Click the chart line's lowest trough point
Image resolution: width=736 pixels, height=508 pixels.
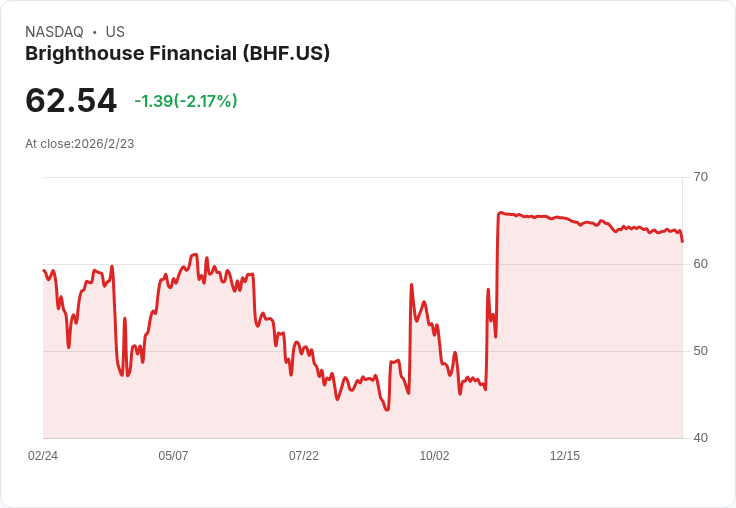(x=387, y=410)
